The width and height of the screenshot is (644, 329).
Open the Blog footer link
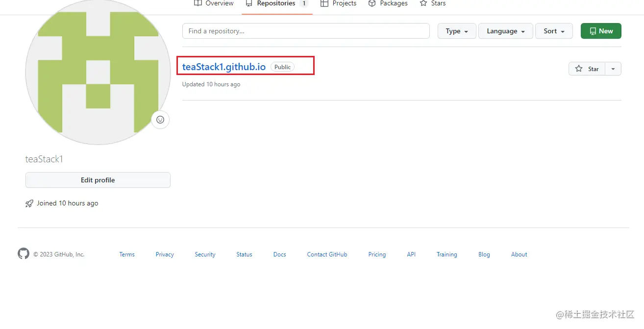click(484, 254)
